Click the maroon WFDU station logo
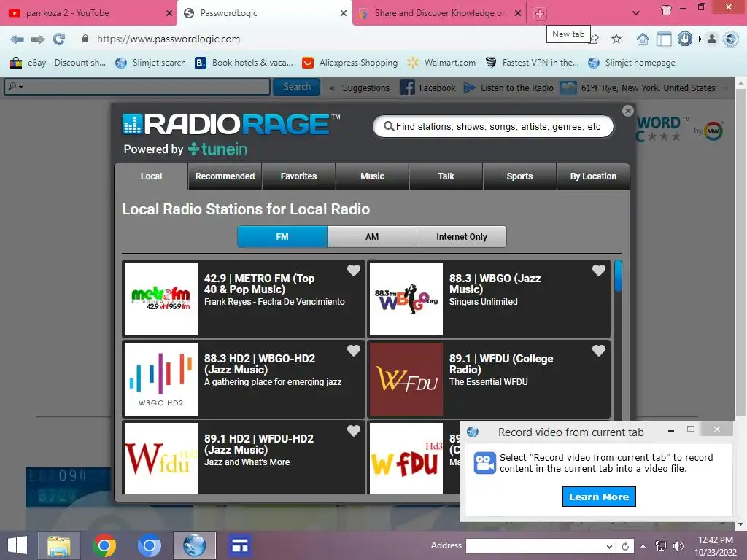Screen dimensions: 747x560 point(406,379)
